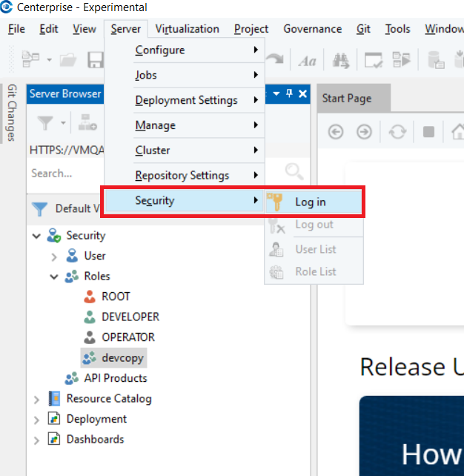Open the Git menu

(x=363, y=29)
